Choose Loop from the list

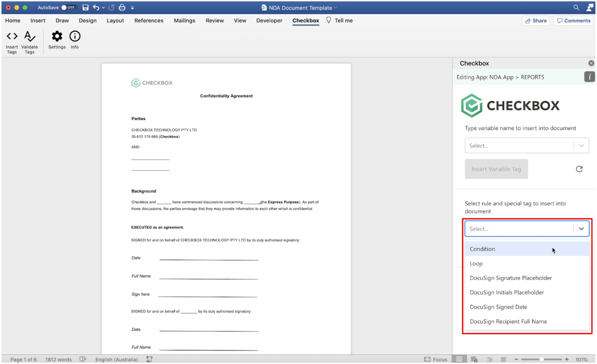527,263
